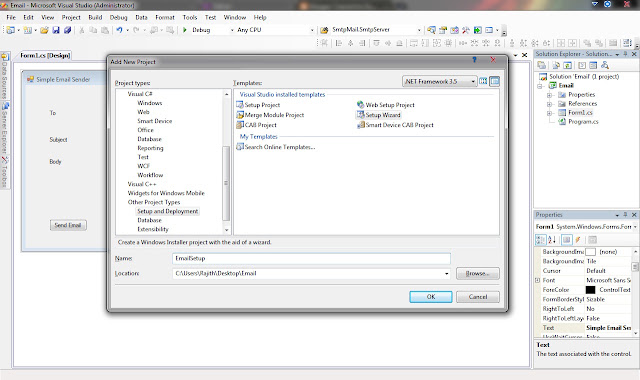Click the Save floppy disk icon
The image size is (640, 380).
coord(56,30)
